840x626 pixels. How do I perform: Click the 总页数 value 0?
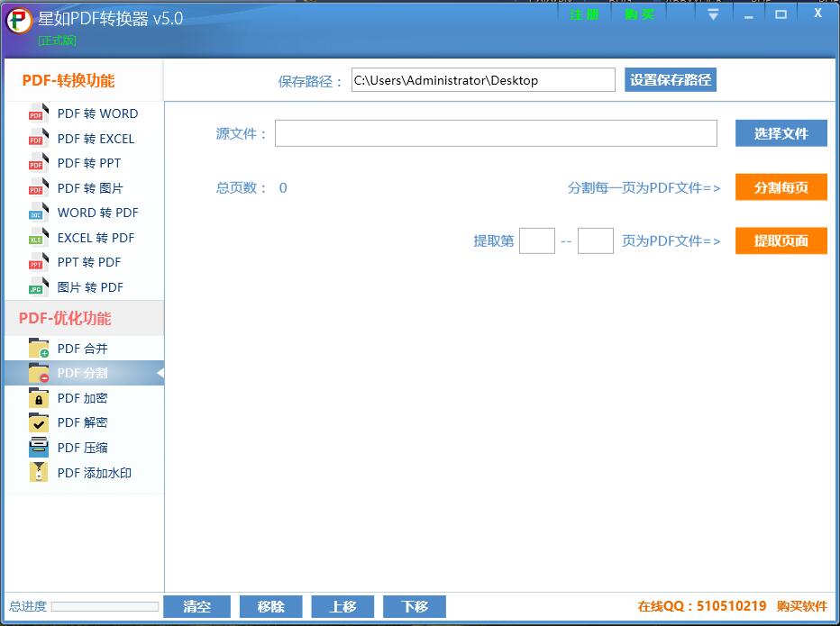283,188
